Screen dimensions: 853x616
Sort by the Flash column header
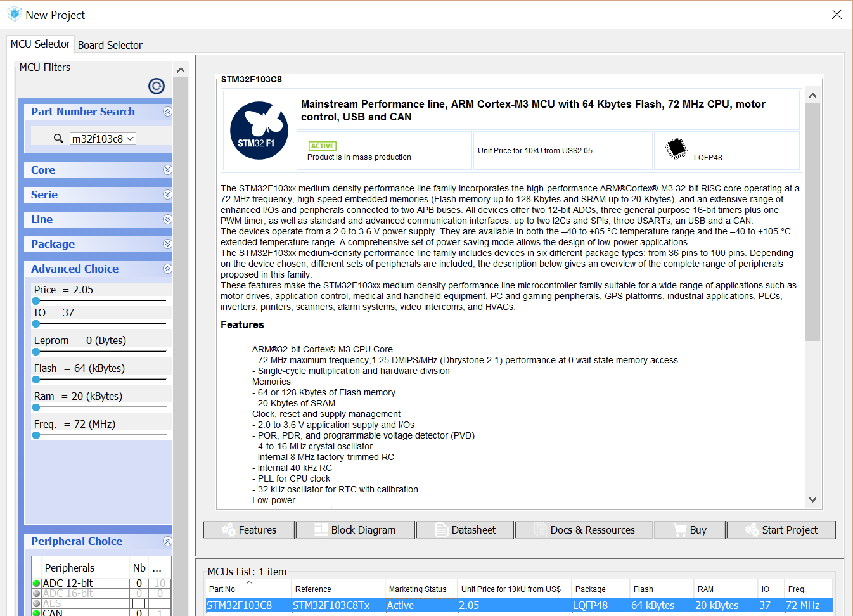(662, 589)
